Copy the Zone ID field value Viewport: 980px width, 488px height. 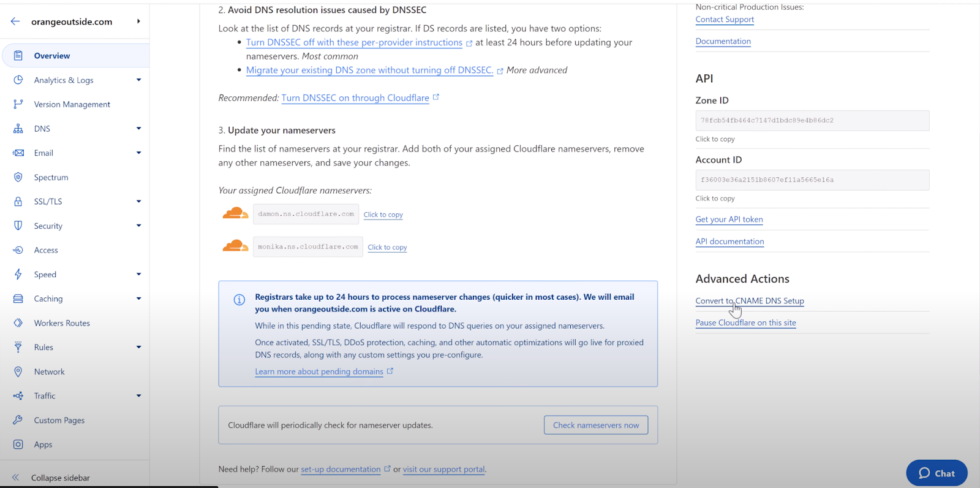[812, 121]
